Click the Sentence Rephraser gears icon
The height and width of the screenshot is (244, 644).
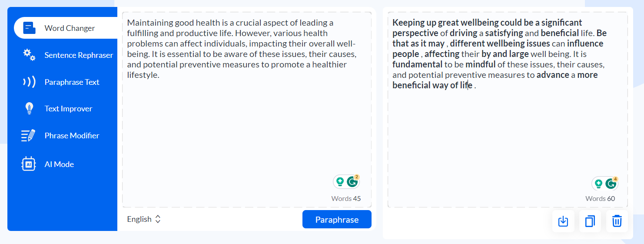pyautogui.click(x=29, y=55)
